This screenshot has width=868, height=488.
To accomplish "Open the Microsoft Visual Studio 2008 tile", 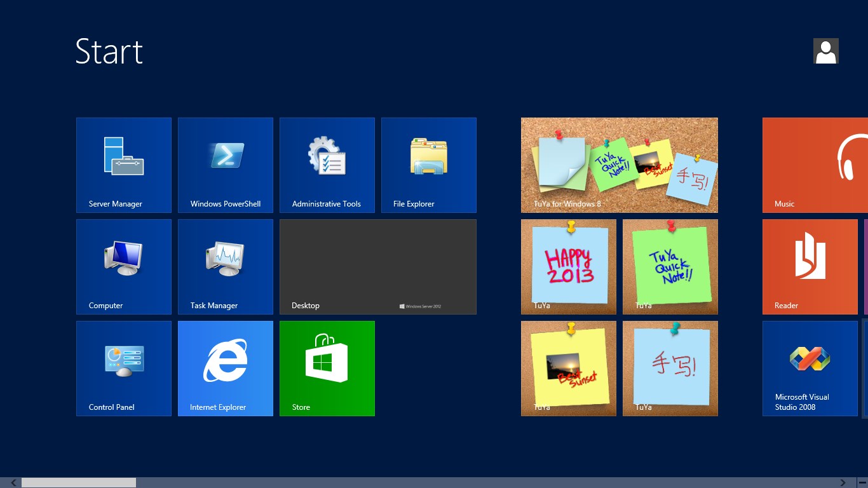I will coord(810,369).
